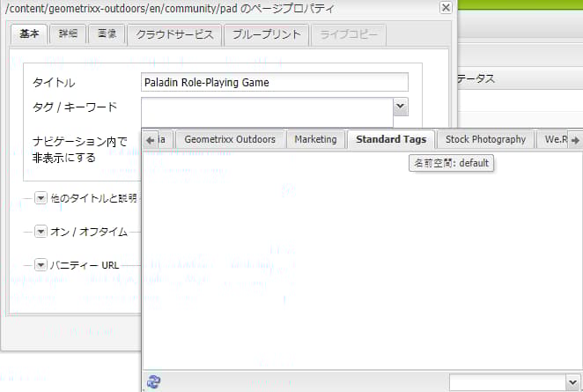The width and height of the screenshot is (583, 392).
Task: Click the disabled ライブコピー tab
Action: point(349,35)
